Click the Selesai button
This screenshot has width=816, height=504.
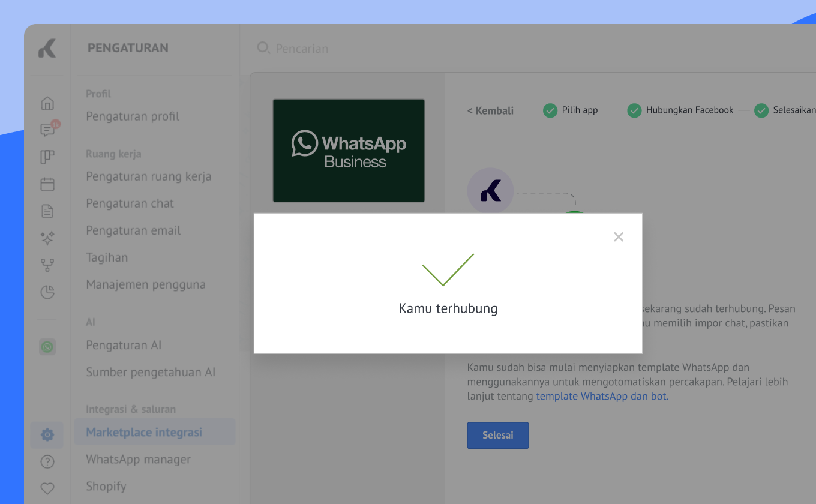(x=497, y=436)
